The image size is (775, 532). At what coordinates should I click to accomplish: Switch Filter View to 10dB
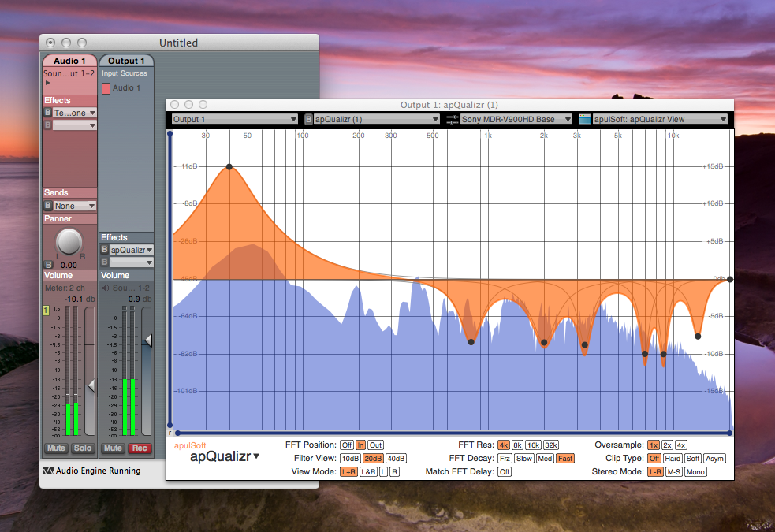point(350,459)
